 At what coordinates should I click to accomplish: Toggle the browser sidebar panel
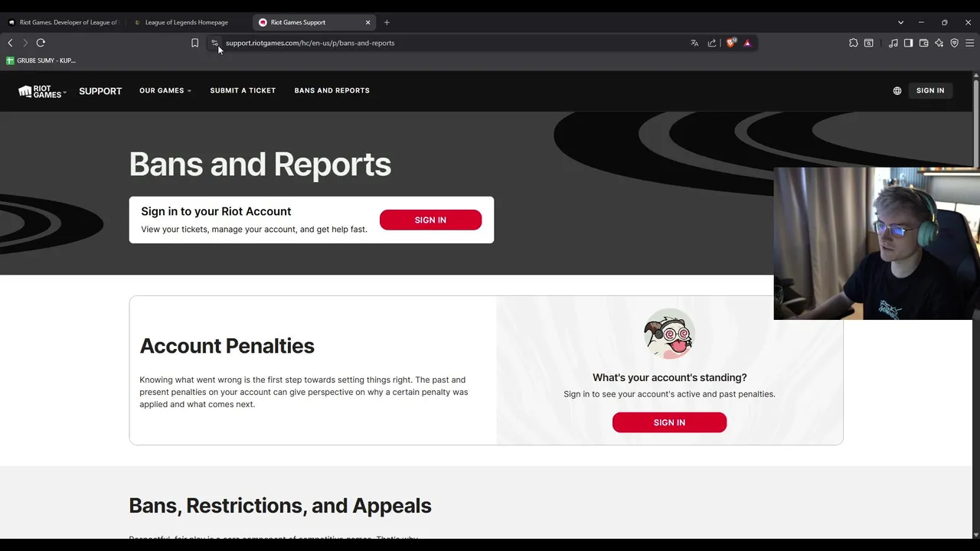[908, 43]
